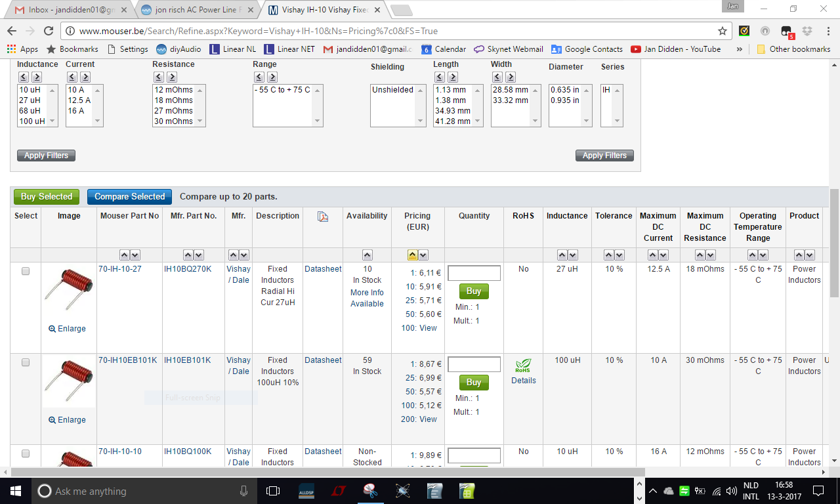Bookmark this page with the star icon
This screenshot has height=504, width=840.
pyautogui.click(x=723, y=31)
